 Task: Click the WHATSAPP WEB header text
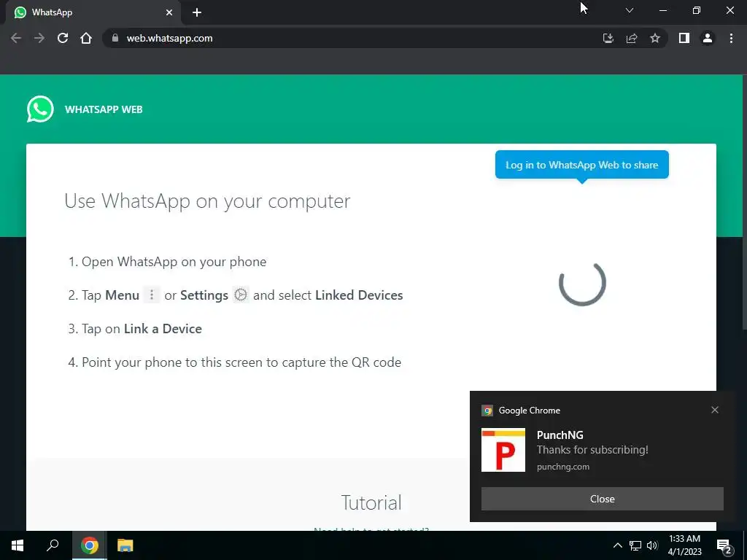[x=104, y=109]
